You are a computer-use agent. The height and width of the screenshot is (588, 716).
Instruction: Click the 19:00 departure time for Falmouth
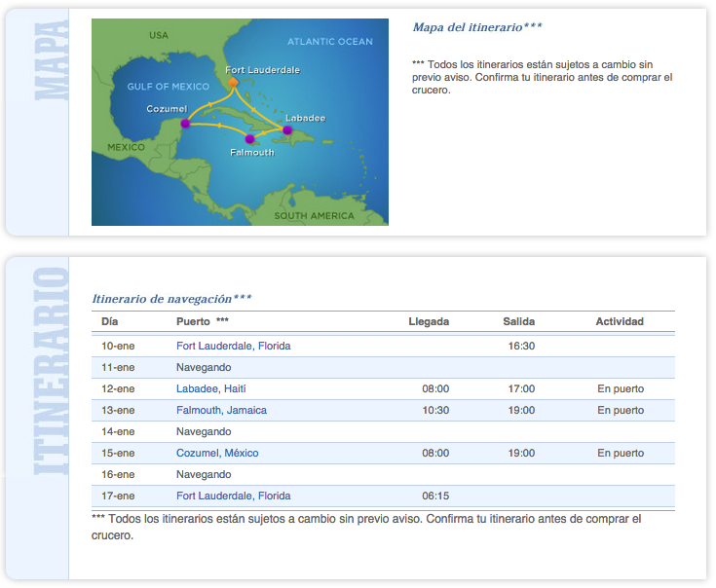[521, 410]
